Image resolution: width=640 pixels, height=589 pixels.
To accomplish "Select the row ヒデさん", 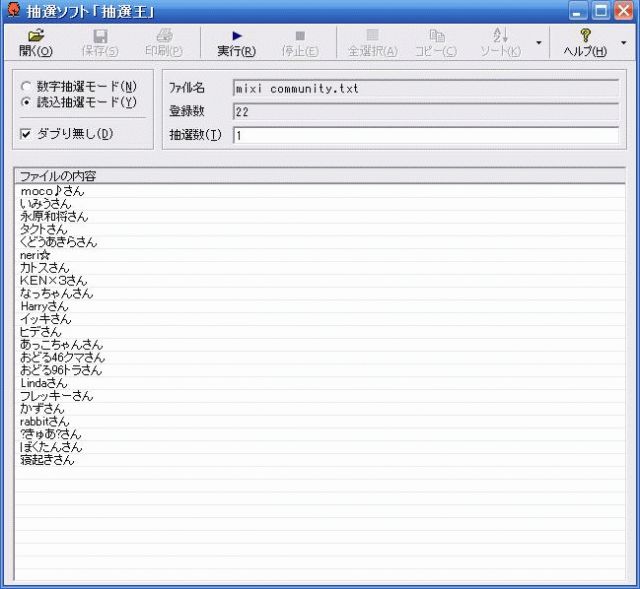I will point(320,332).
